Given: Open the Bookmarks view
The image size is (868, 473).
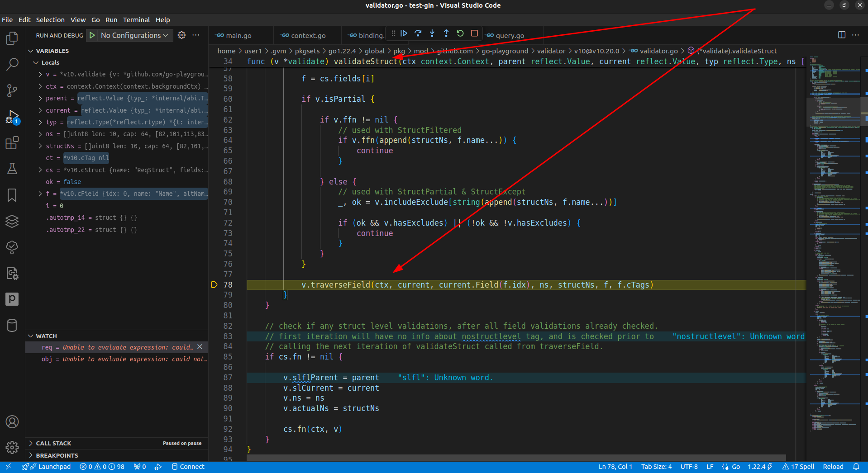Looking at the screenshot, I should (x=12, y=195).
